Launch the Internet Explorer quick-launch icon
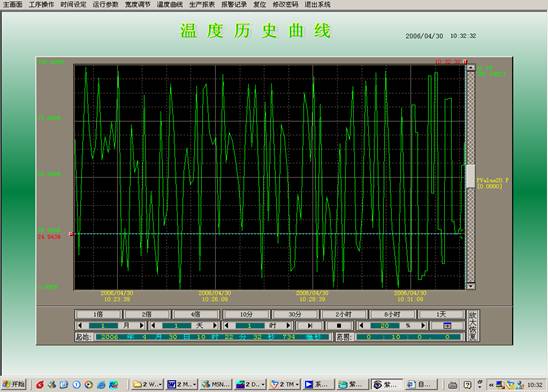This screenshot has height=392, width=548. 101,385
